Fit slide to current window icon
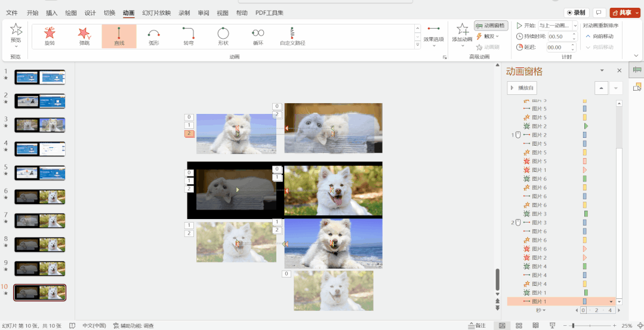The height and width of the screenshot is (330, 644). 639,325
